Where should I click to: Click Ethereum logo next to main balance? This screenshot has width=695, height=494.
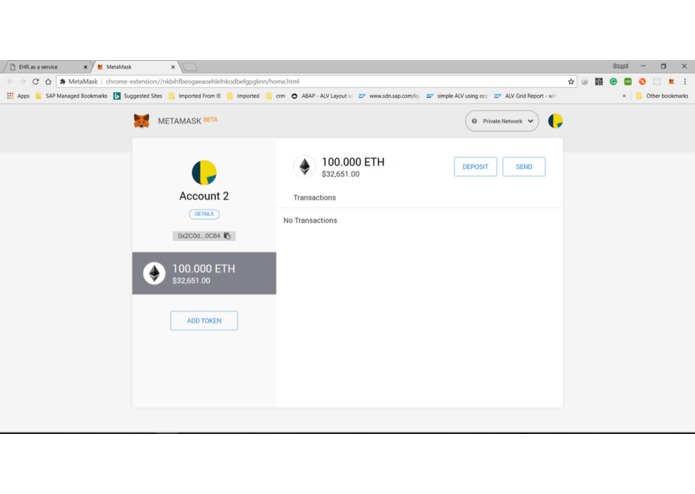pyautogui.click(x=305, y=167)
